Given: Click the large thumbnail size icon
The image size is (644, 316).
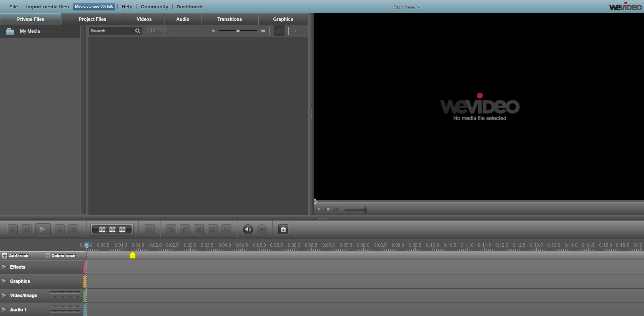Looking at the screenshot, I should (x=263, y=31).
